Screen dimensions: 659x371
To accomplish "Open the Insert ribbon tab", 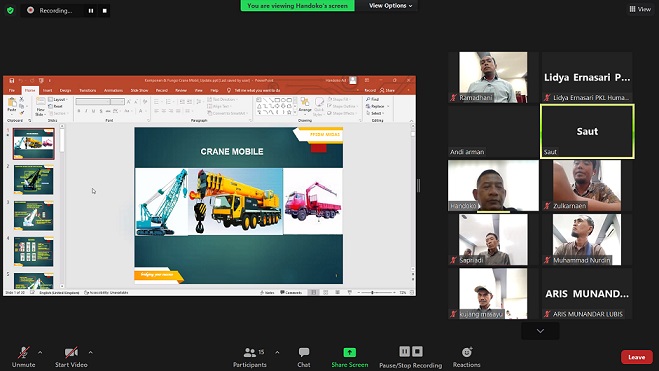I will pos(47,90).
